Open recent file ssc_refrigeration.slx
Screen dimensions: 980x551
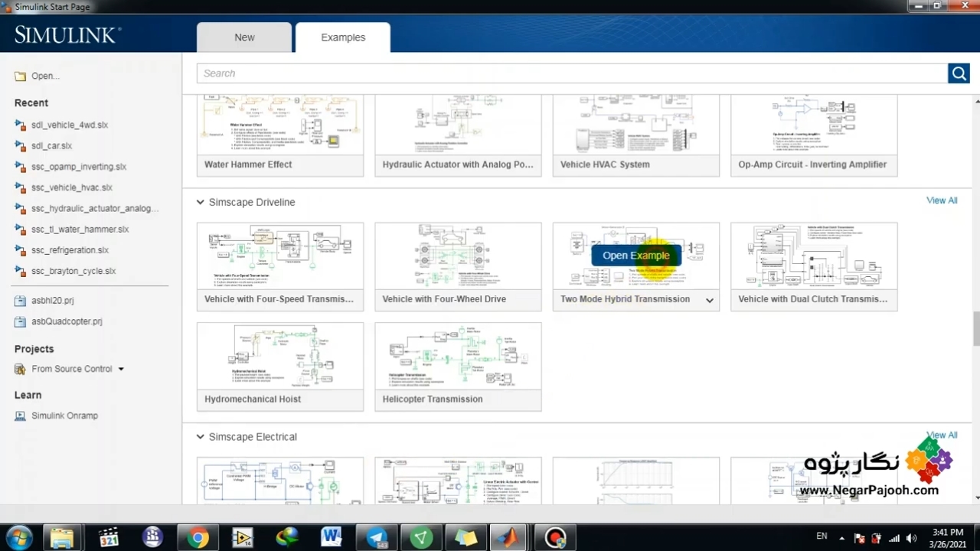pos(70,250)
